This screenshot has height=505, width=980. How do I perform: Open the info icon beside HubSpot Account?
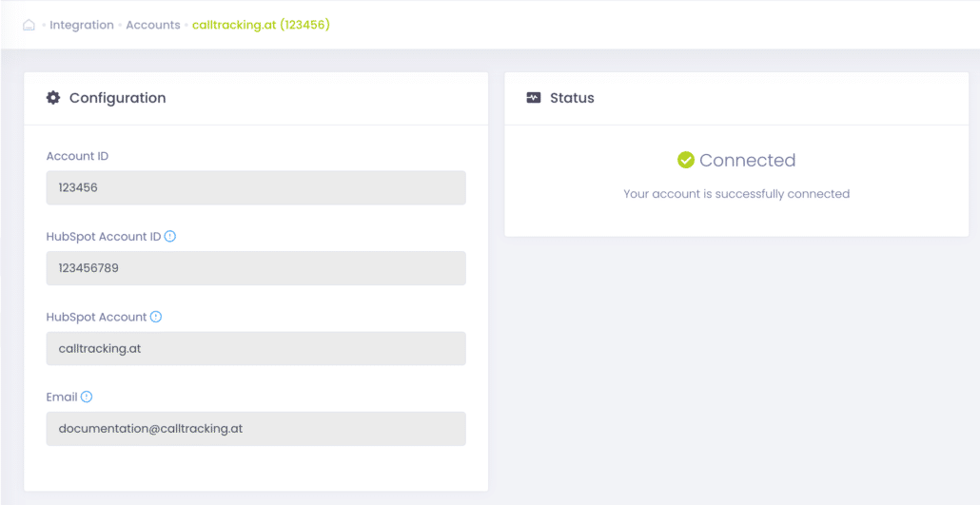156,317
